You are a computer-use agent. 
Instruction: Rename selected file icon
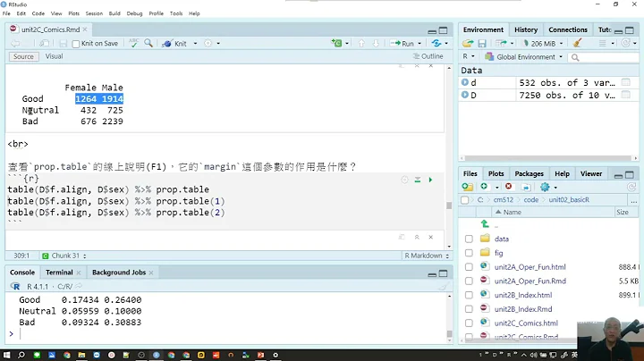click(526, 187)
